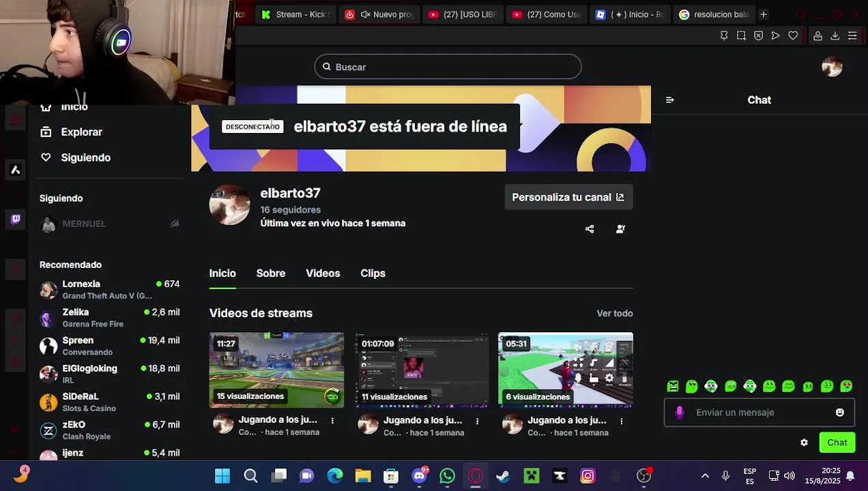Click the snapshot icon in Opera toolbar
The width and height of the screenshot is (868, 491).
741,35
